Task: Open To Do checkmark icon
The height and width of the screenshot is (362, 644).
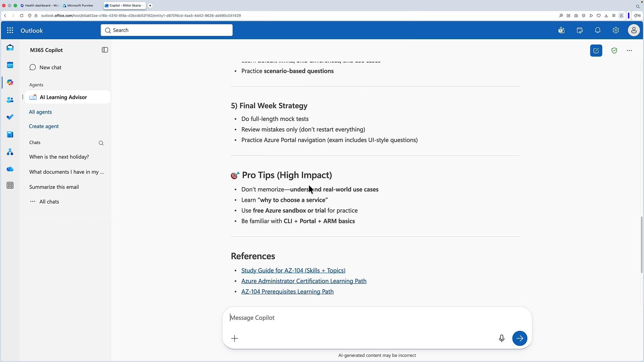Action: (10, 117)
